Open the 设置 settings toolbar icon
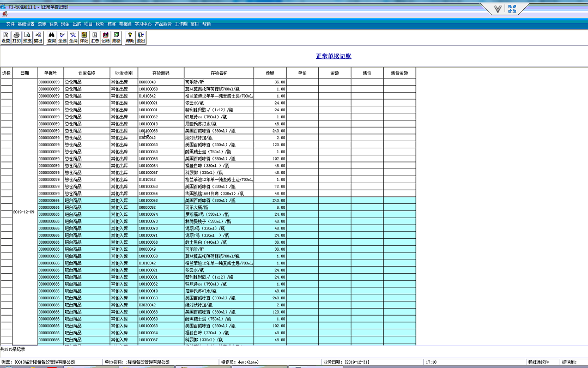This screenshot has height=368, width=588. click(x=5, y=38)
